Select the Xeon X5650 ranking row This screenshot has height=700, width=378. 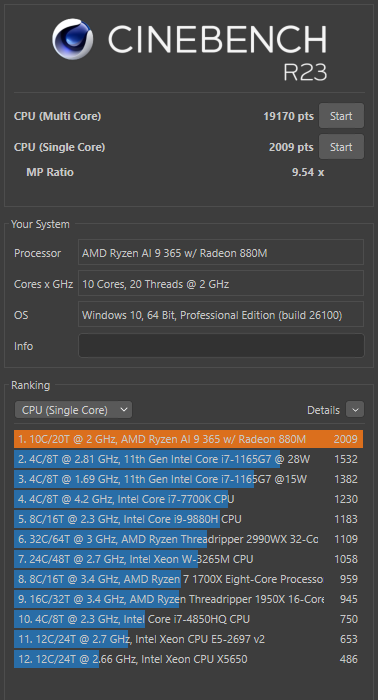pyautogui.click(x=188, y=659)
